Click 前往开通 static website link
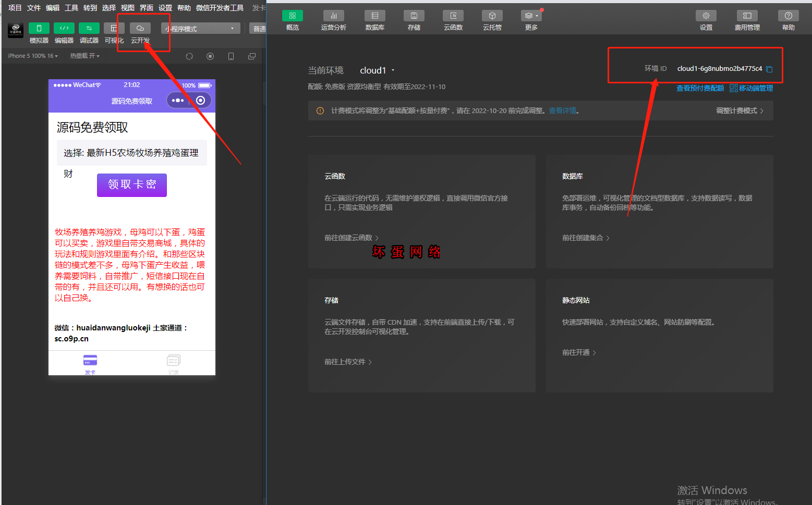This screenshot has width=812, height=505. pyautogui.click(x=579, y=352)
